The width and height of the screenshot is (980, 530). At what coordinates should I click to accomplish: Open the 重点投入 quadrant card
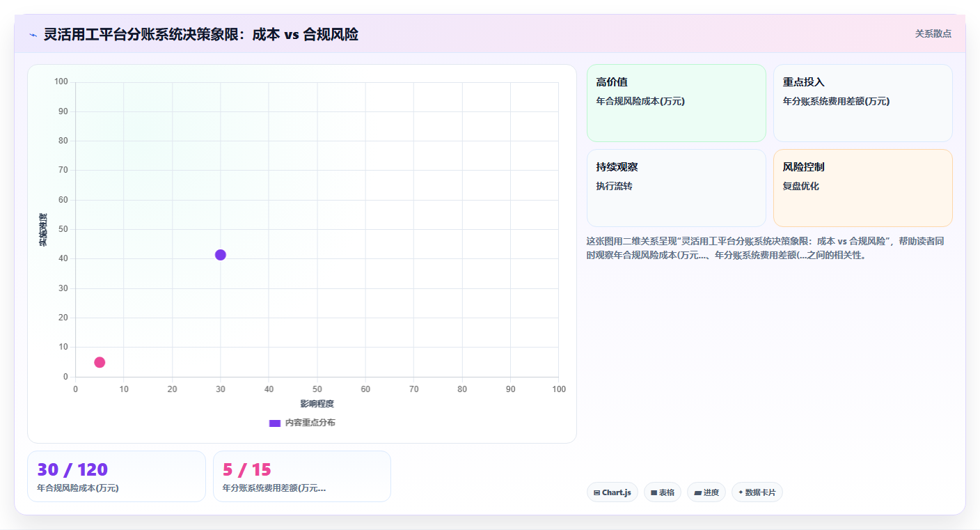862,103
